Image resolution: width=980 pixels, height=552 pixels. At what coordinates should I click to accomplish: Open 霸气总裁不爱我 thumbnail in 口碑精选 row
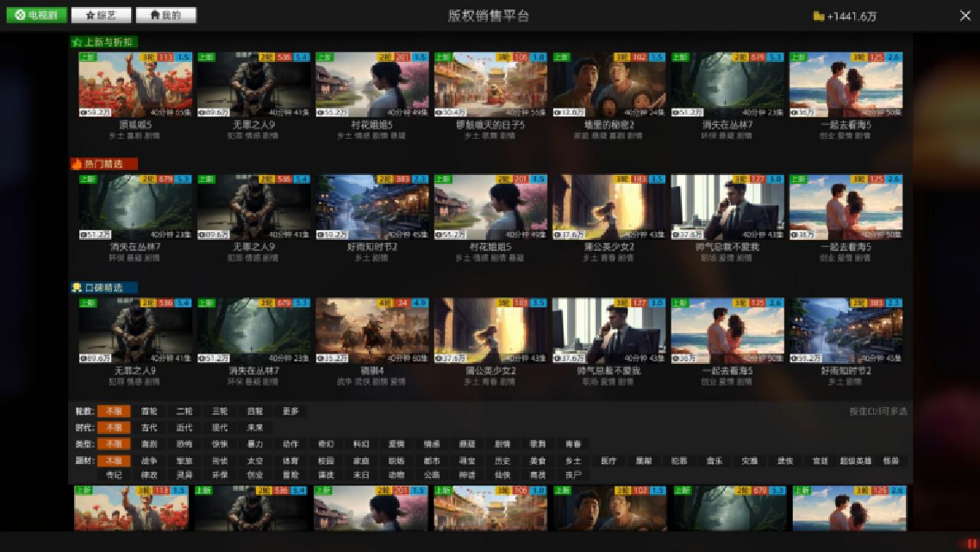609,331
